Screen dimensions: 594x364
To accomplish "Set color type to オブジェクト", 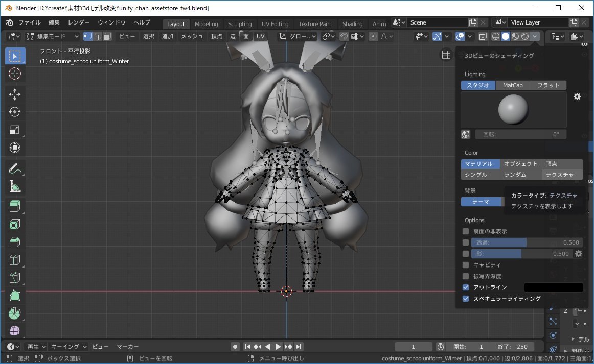I will point(521,164).
